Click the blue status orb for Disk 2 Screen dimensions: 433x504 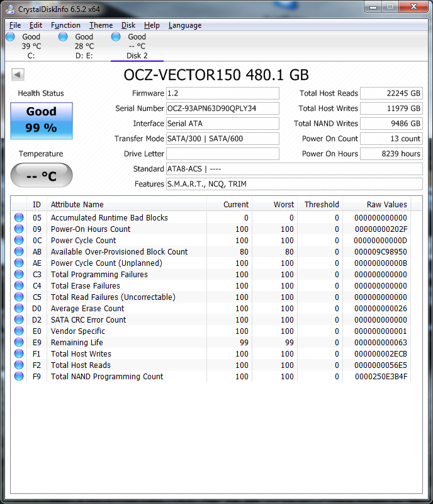[116, 37]
